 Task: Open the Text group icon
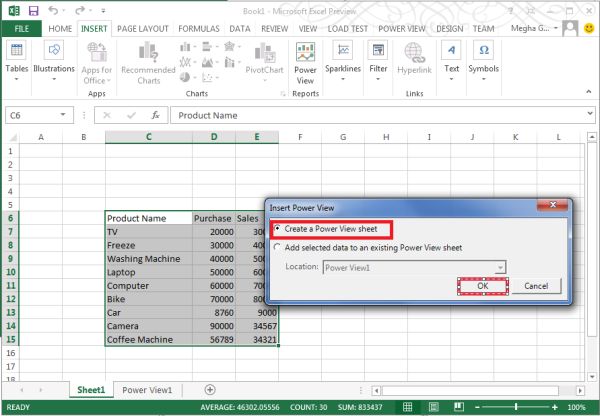pyautogui.click(x=452, y=51)
